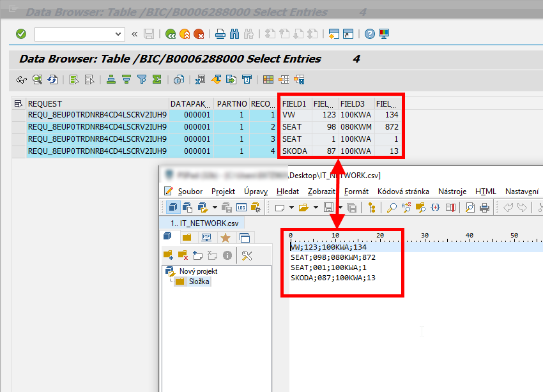The image size is (543, 392).
Task: Select the Složka folder in project tree
Action: (199, 282)
